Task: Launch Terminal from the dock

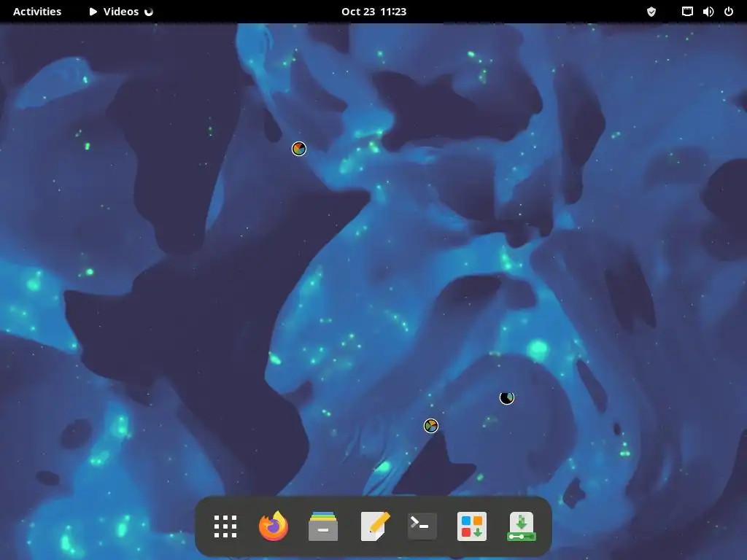Action: tap(422, 526)
